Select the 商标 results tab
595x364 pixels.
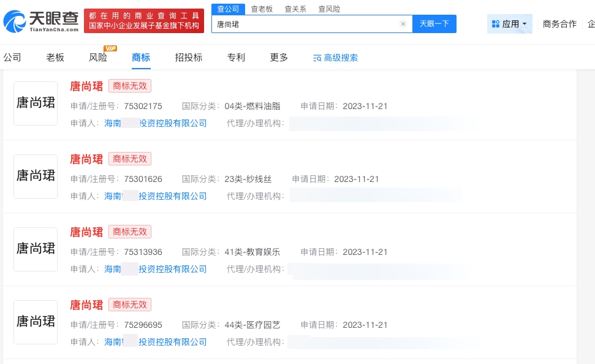tap(141, 58)
